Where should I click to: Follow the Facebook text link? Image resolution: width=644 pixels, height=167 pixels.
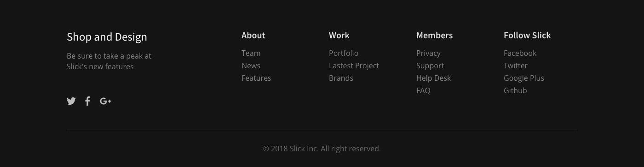coord(520,53)
